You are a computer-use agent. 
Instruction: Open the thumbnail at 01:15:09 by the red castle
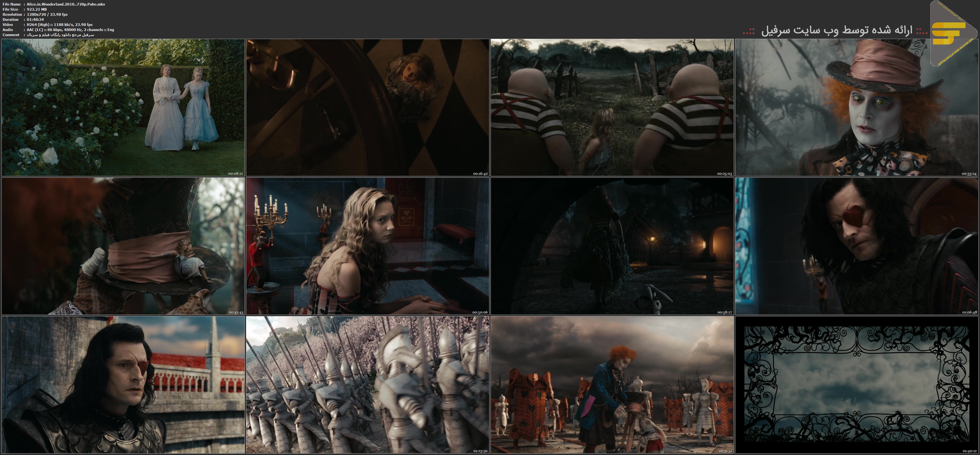click(x=123, y=384)
